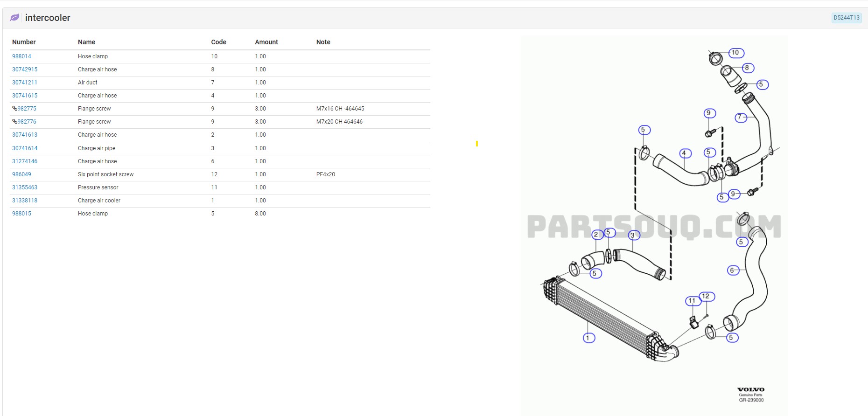Screen dimensions: 868x416
Task: Select callout 8 on the diagram
Action: click(x=747, y=68)
